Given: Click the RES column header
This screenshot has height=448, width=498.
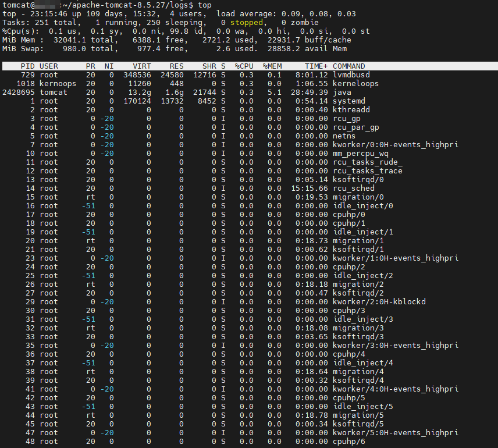Looking at the screenshot, I should click(x=177, y=66).
